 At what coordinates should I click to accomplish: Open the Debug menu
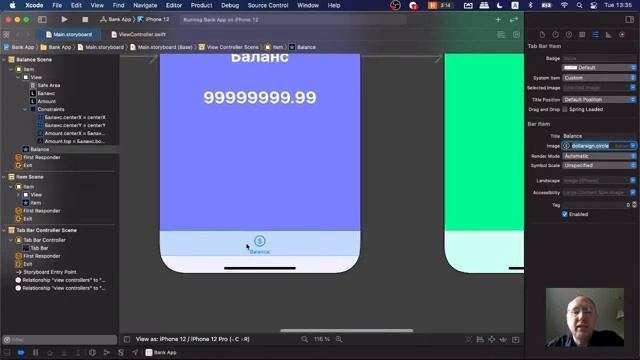230,5
